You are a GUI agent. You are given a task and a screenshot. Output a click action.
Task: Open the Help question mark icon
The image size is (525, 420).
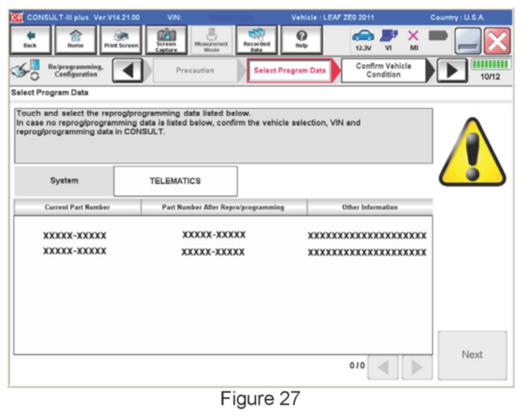(302, 40)
